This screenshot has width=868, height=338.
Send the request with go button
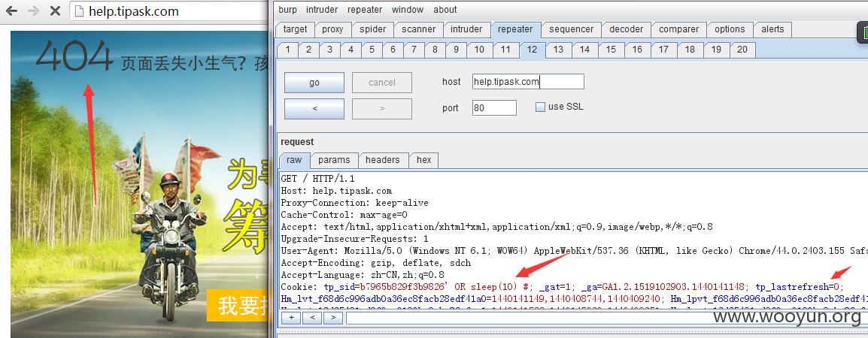point(314,83)
